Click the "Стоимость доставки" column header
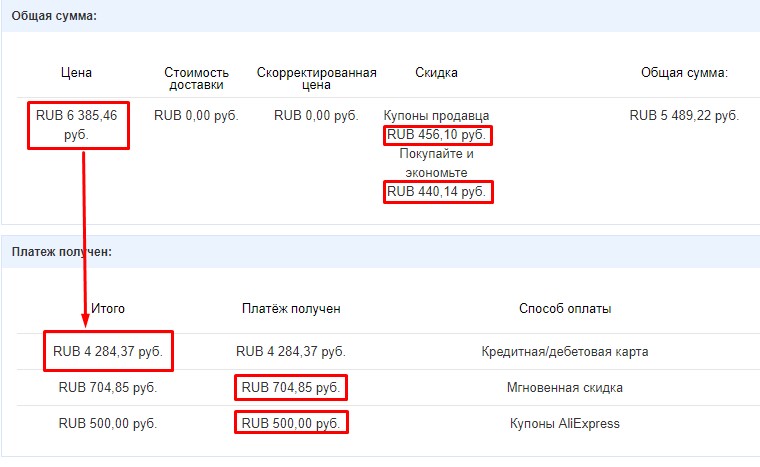The width and height of the screenshot is (760, 467). coord(196,79)
